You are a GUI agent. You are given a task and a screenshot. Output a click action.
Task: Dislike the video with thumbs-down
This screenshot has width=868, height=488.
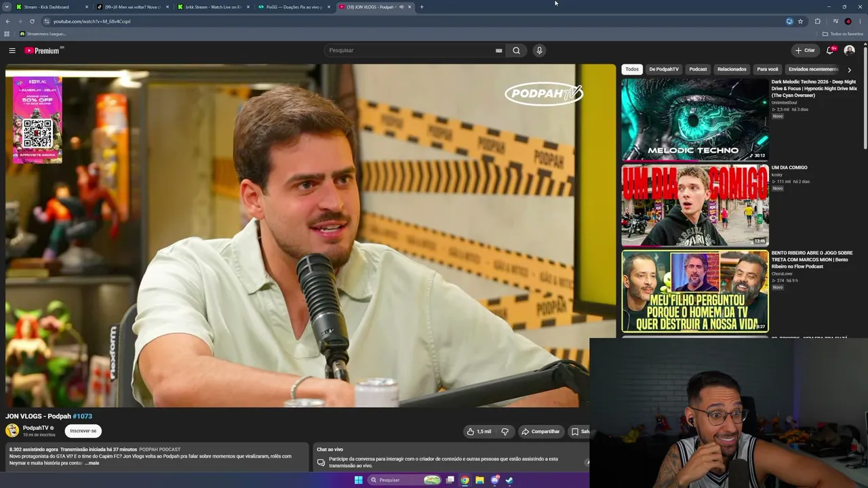(505, 431)
